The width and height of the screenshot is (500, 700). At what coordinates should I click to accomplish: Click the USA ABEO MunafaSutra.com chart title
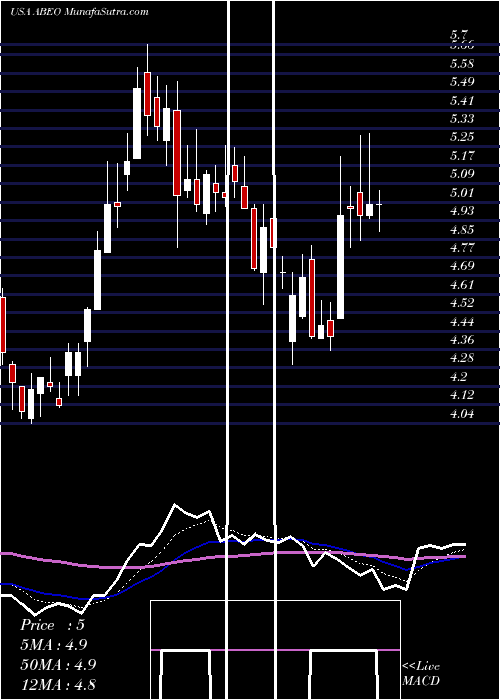(79, 12)
